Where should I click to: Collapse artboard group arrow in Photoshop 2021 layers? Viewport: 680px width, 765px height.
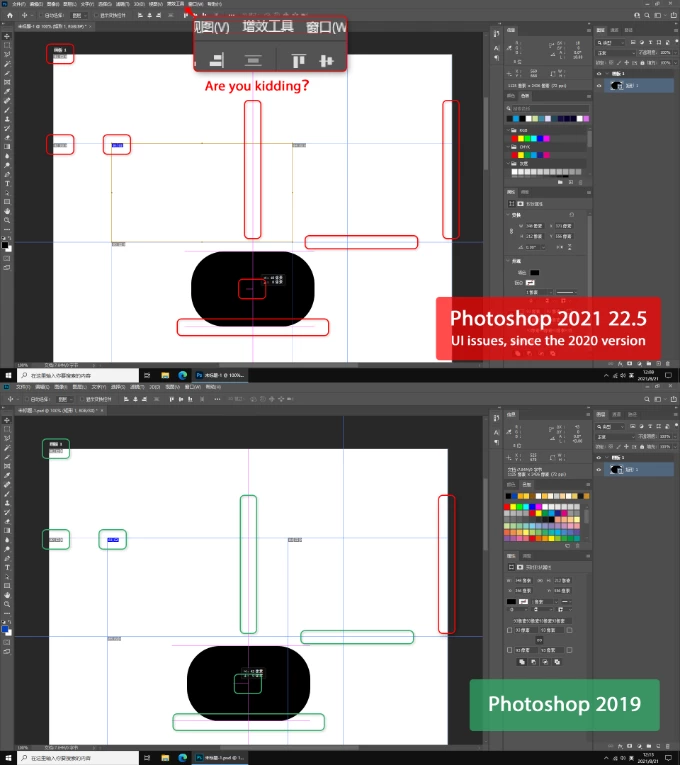pos(607,74)
